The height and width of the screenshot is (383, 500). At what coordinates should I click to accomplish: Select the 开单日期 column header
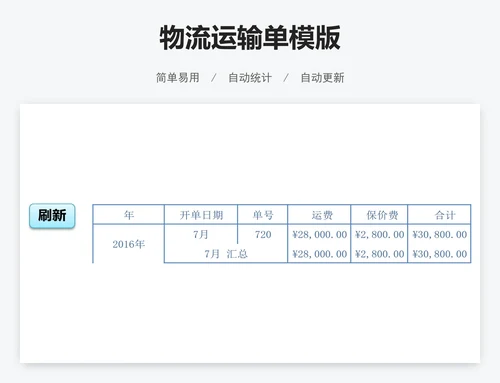(x=201, y=215)
